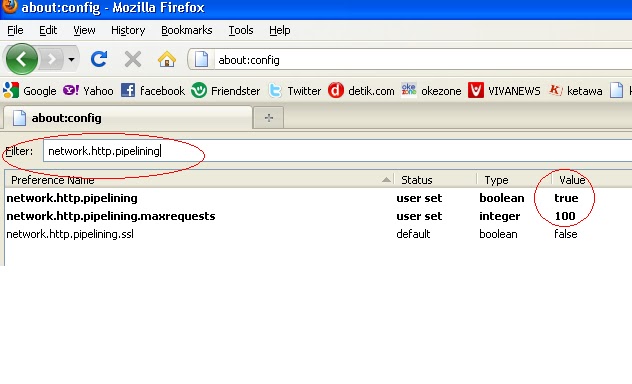Click the green Back navigation button

(x=22, y=59)
